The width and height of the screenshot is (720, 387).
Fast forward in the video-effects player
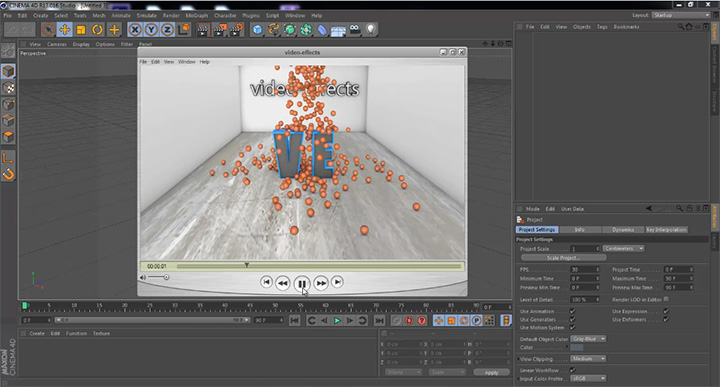click(x=321, y=283)
